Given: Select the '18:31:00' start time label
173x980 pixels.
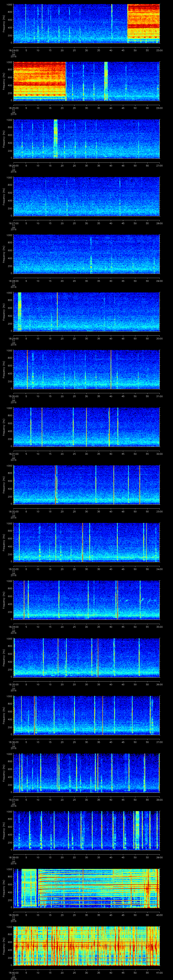Looking at the screenshot, I should click(13, 454).
